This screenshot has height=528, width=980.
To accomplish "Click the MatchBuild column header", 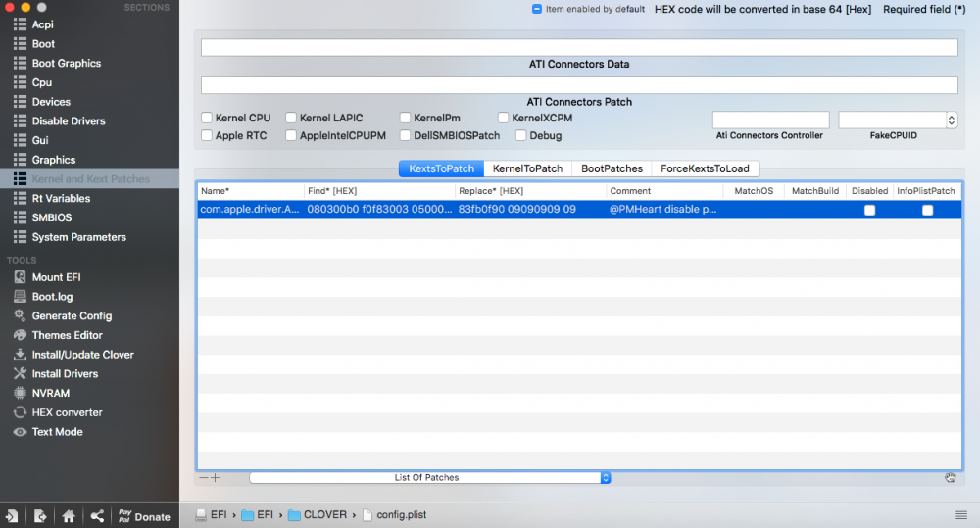I will [x=815, y=191].
